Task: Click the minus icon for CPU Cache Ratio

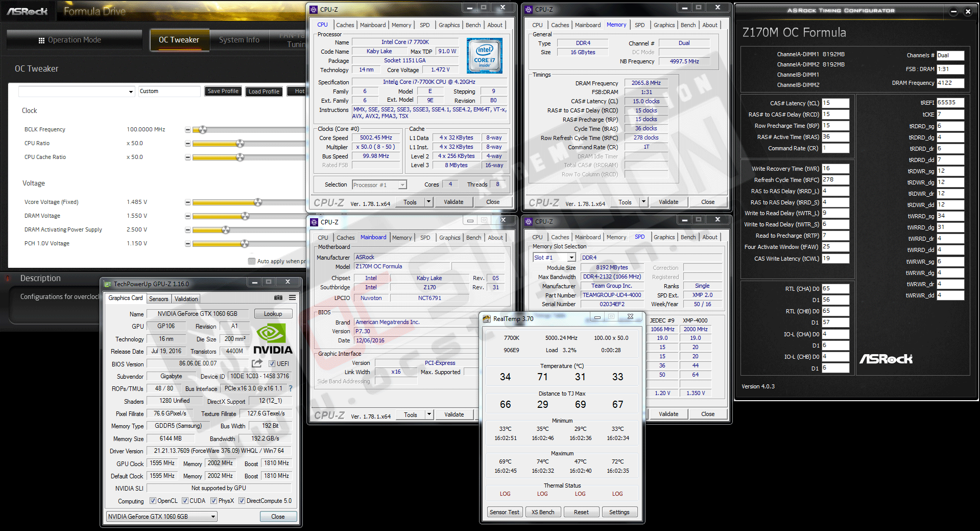Action: tap(188, 157)
